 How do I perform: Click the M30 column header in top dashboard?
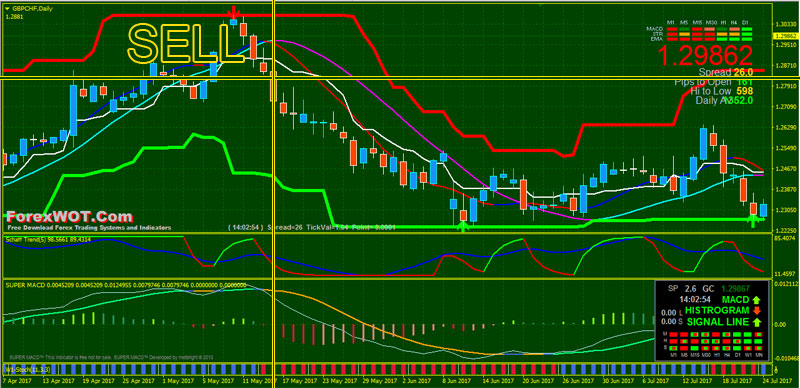pos(711,22)
